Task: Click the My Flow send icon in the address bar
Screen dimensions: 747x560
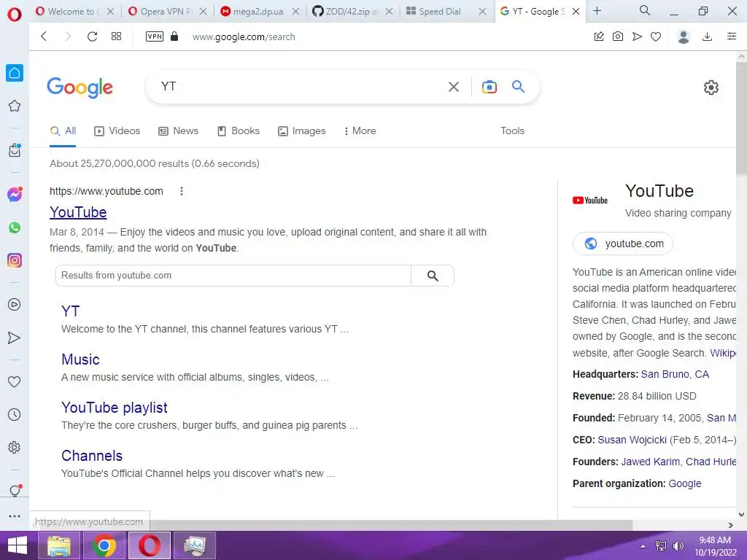Action: coord(637,36)
